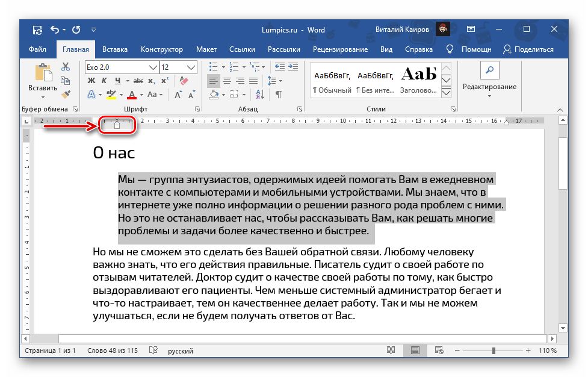Image resolution: width=588 pixels, height=377 pixels.
Task: Click the Поделиться button
Action: pyautogui.click(x=528, y=49)
